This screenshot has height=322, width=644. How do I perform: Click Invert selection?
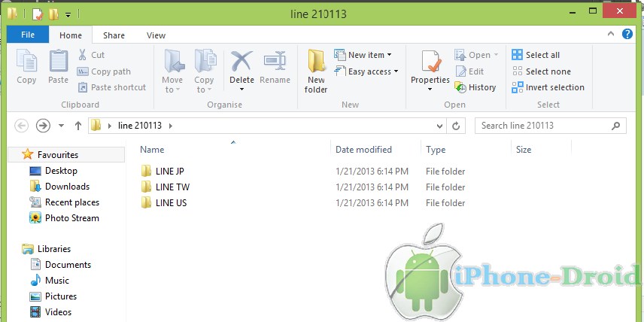(548, 87)
